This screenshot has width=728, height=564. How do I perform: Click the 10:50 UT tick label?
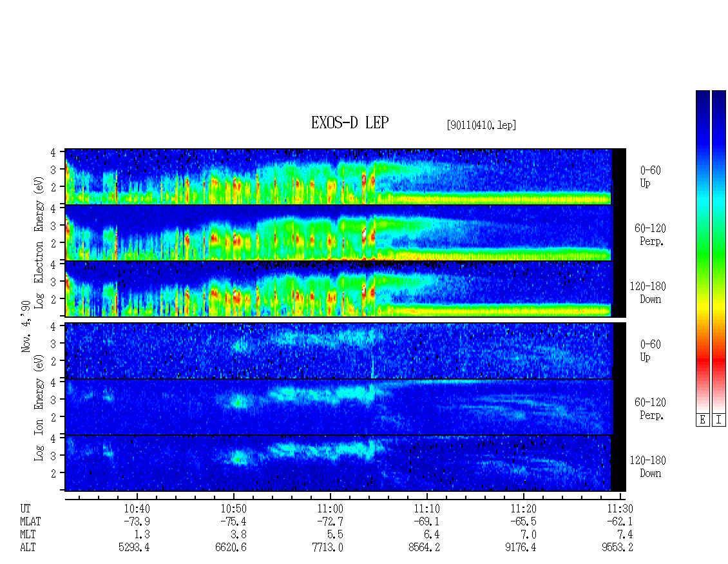233,509
